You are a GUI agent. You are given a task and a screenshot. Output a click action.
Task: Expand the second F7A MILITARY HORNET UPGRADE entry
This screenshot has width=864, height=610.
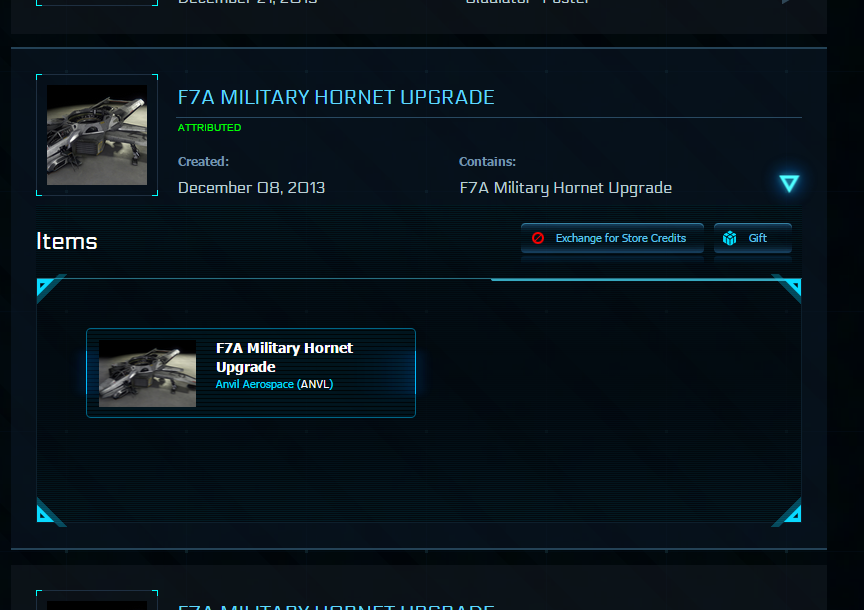337,605
